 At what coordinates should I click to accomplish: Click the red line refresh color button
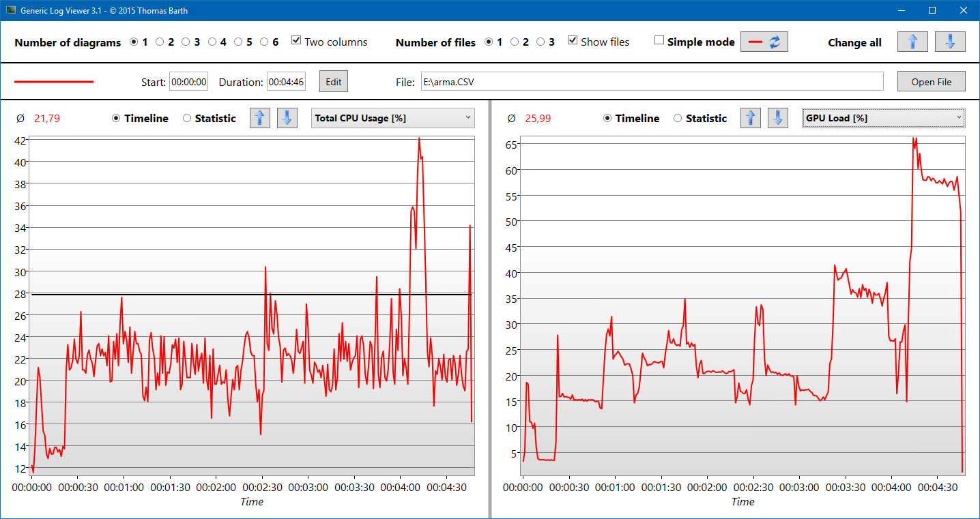pyautogui.click(x=764, y=42)
